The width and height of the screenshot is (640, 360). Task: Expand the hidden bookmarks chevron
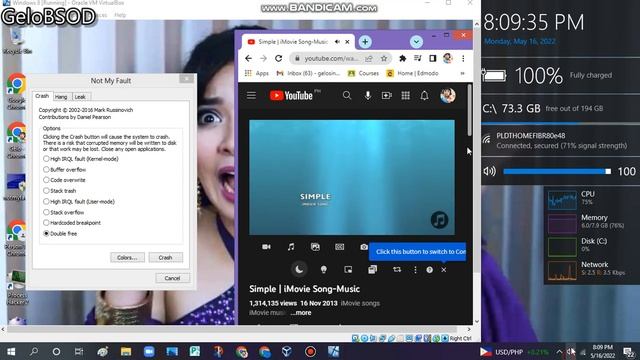(x=462, y=73)
